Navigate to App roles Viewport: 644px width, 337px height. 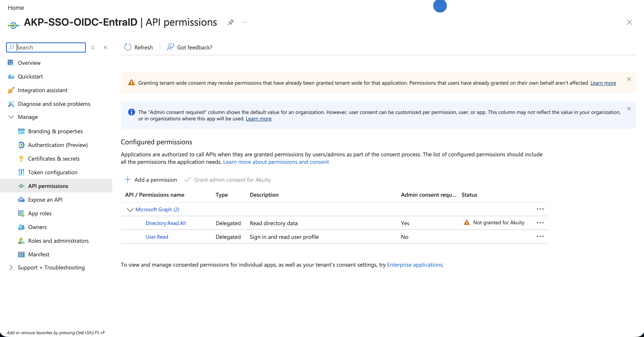tap(40, 213)
